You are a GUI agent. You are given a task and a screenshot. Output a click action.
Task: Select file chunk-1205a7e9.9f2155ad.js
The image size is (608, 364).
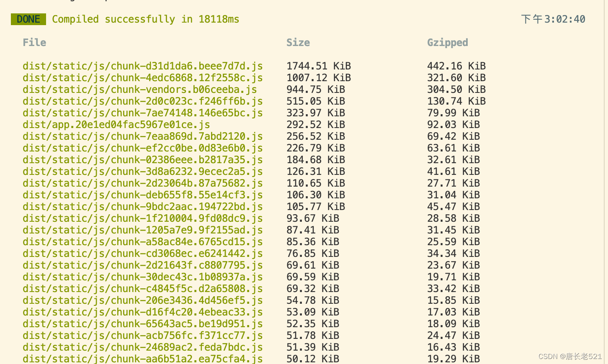143,230
